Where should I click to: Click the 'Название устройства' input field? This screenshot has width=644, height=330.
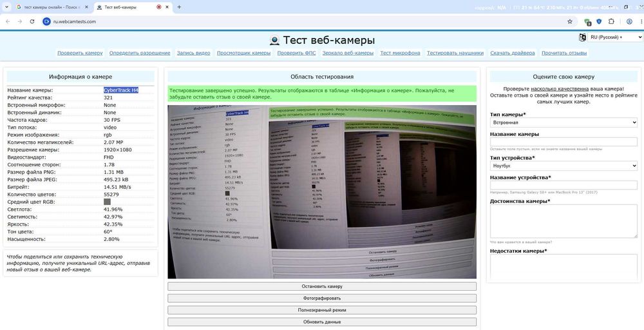[563, 186]
